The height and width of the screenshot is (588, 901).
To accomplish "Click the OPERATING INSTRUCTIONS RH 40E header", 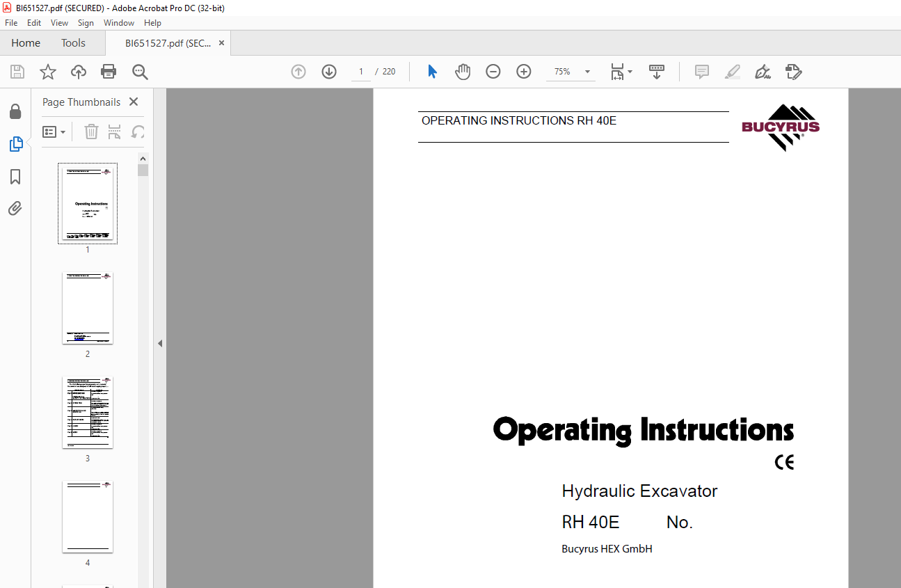I will tap(519, 120).
